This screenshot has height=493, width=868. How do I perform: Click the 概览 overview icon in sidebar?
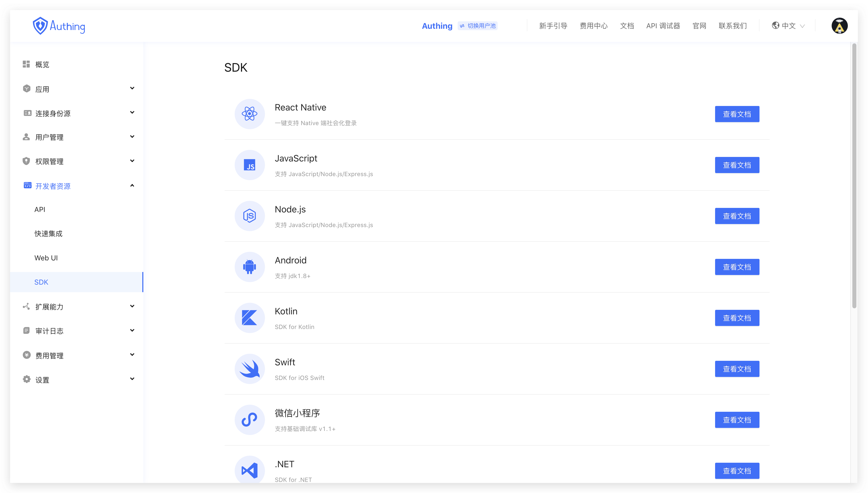click(x=26, y=64)
